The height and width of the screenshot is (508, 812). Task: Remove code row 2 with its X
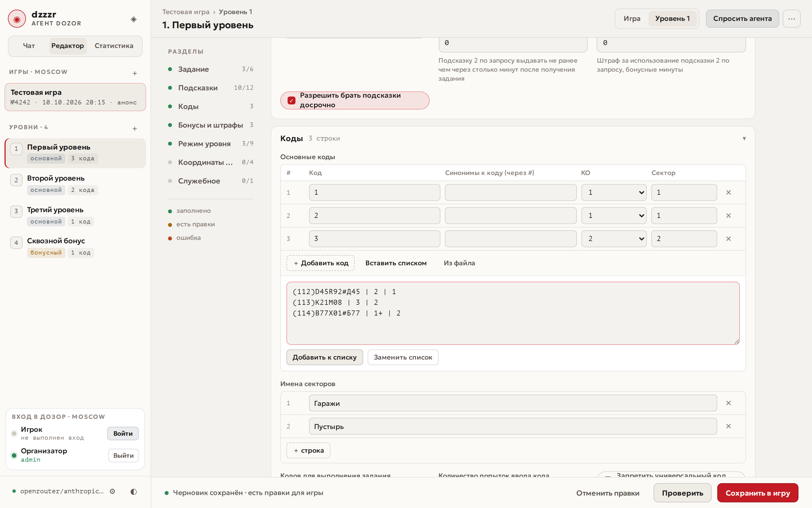pos(728,216)
